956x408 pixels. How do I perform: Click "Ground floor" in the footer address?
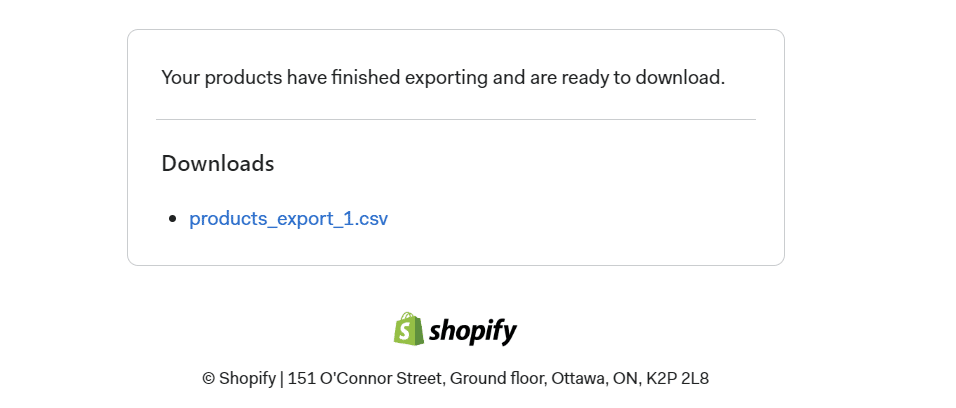(493, 378)
